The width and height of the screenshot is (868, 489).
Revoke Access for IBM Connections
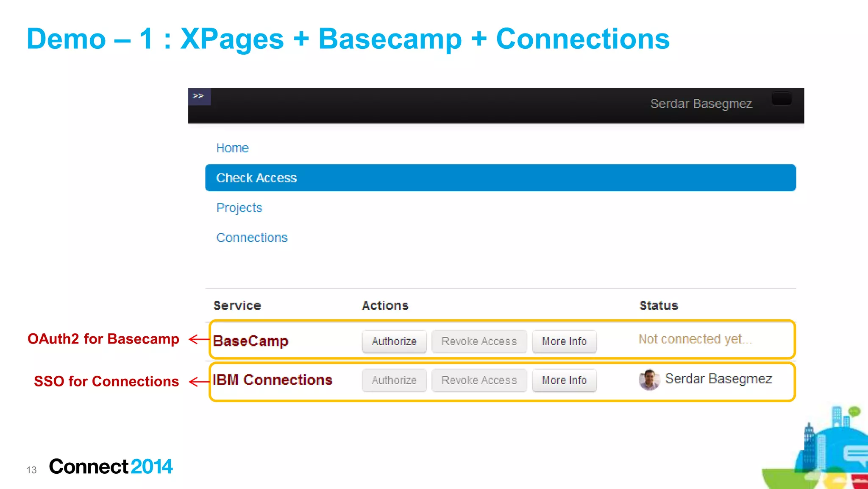pyautogui.click(x=479, y=380)
